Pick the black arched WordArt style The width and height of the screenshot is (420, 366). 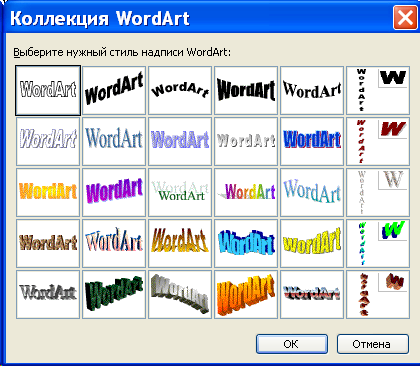pyautogui.click(x=180, y=90)
